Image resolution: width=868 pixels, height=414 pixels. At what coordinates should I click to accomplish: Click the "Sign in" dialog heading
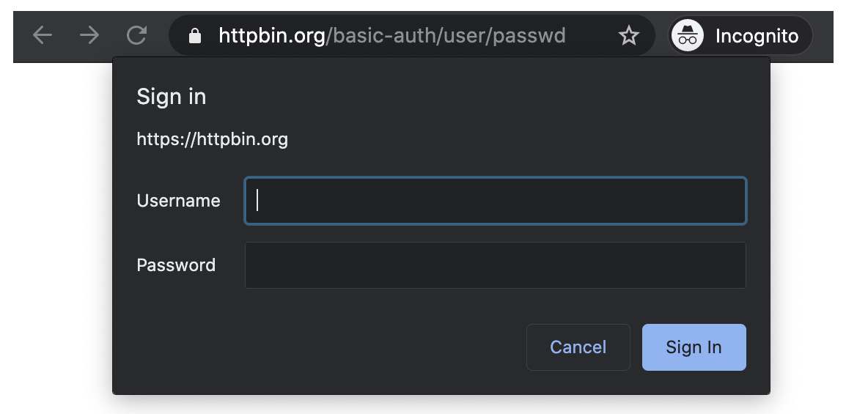171,97
